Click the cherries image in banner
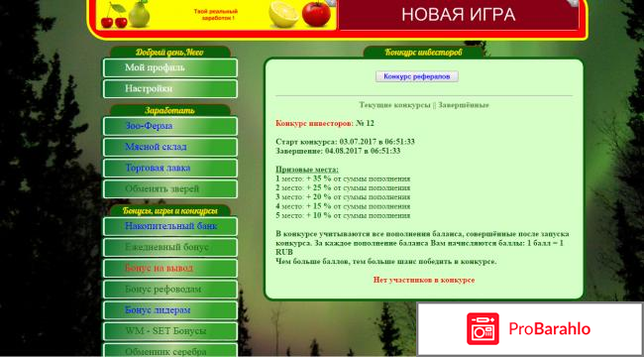This screenshot has height=357, width=644. pyautogui.click(x=114, y=15)
